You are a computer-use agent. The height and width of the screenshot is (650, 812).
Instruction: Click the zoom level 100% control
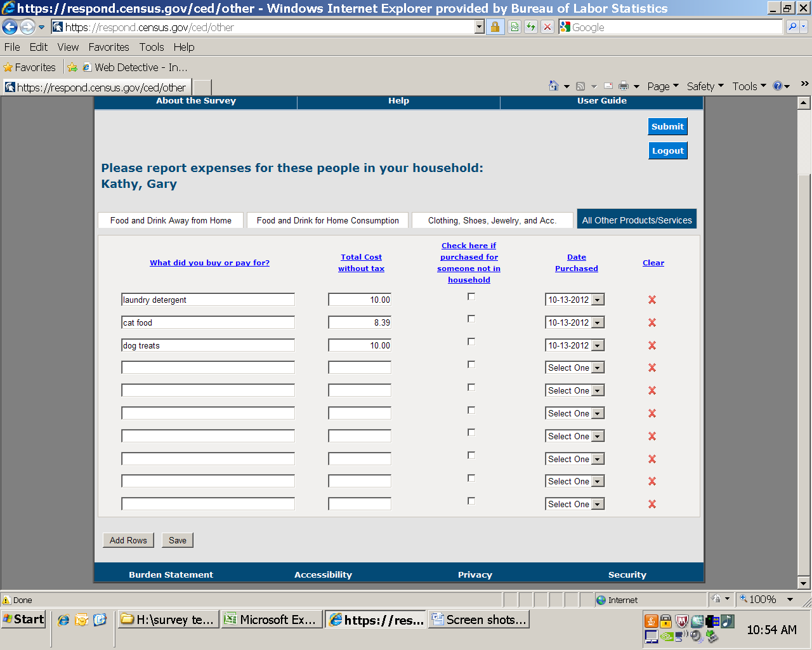pos(762,599)
